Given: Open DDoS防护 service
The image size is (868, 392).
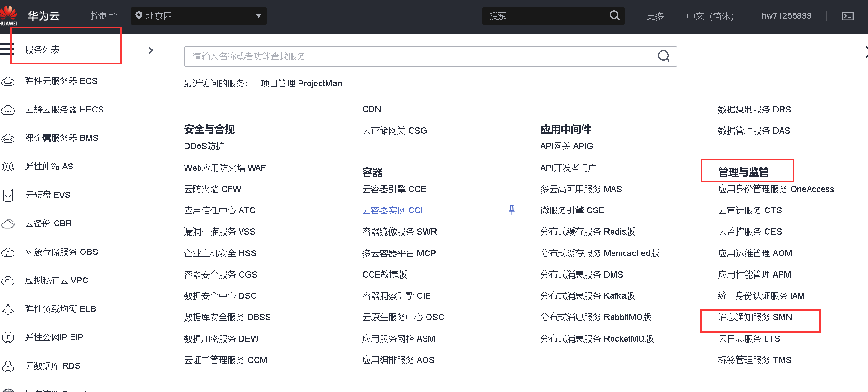Looking at the screenshot, I should click(x=204, y=146).
